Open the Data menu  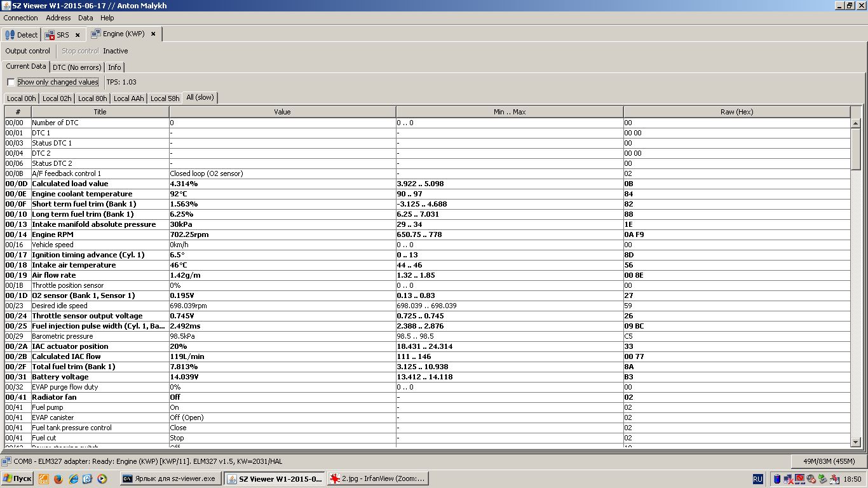(x=86, y=18)
